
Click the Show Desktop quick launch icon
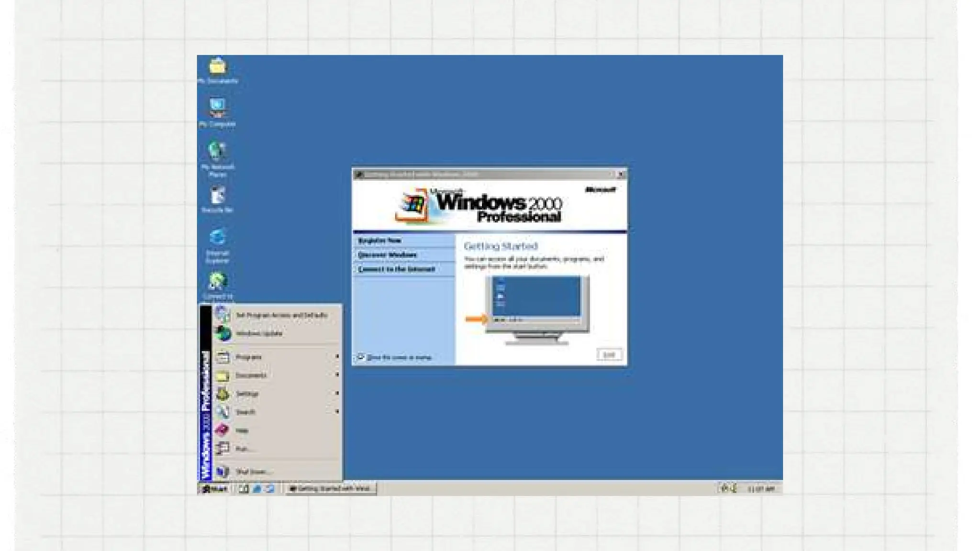pyautogui.click(x=244, y=488)
